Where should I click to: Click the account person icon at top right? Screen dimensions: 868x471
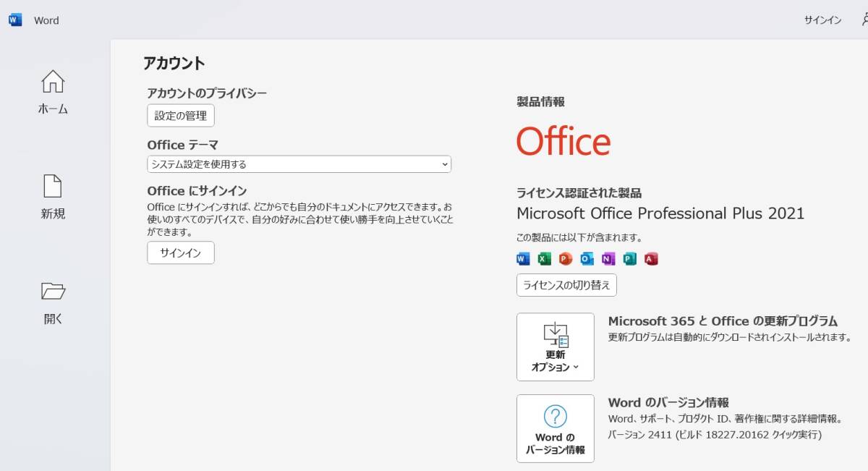864,20
